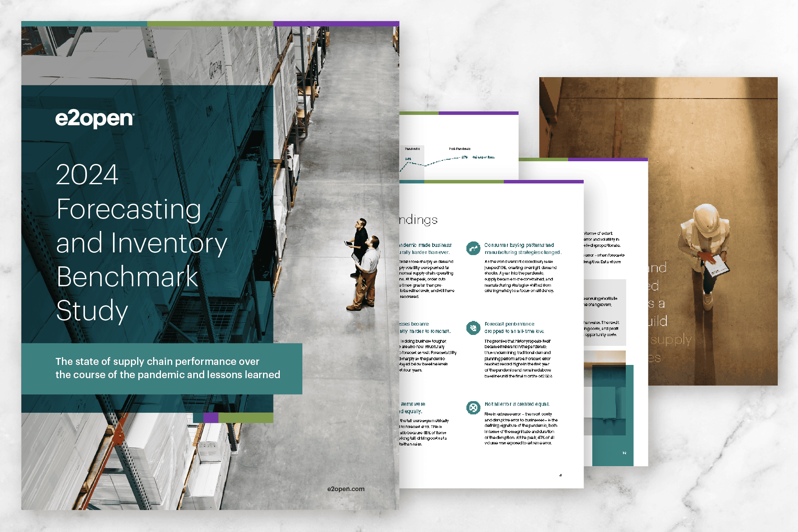Click the teal subtitle banner about supply chain
Screen dimensions: 798x532
[x=162, y=368]
